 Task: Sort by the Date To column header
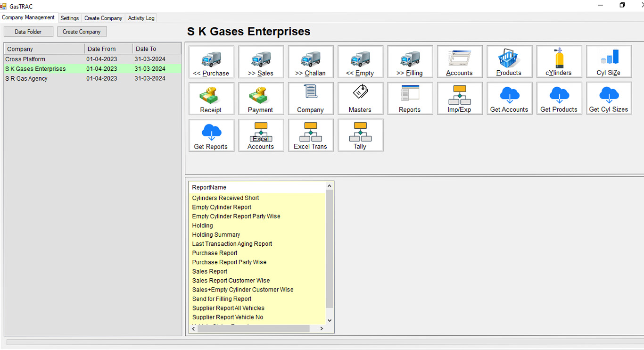tap(157, 49)
